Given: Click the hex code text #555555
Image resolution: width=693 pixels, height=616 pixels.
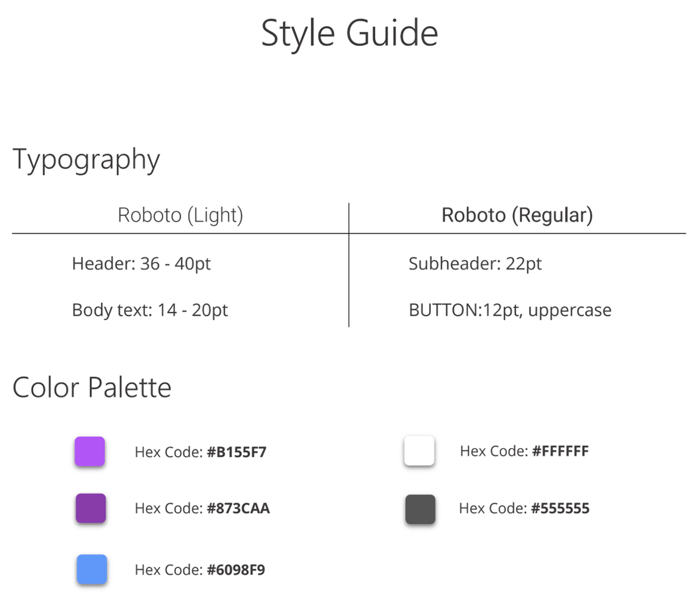Looking at the screenshot, I should coord(560,508).
